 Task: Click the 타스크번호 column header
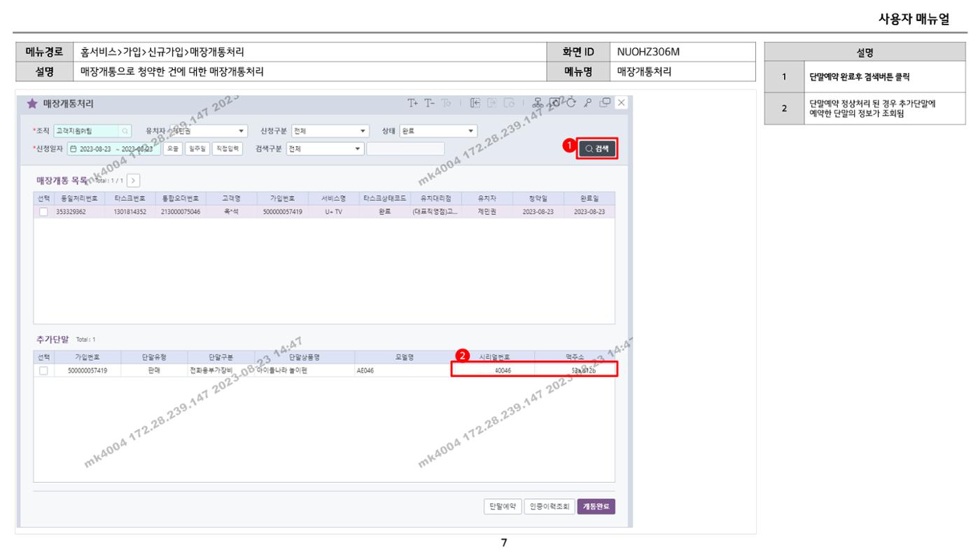(x=130, y=198)
